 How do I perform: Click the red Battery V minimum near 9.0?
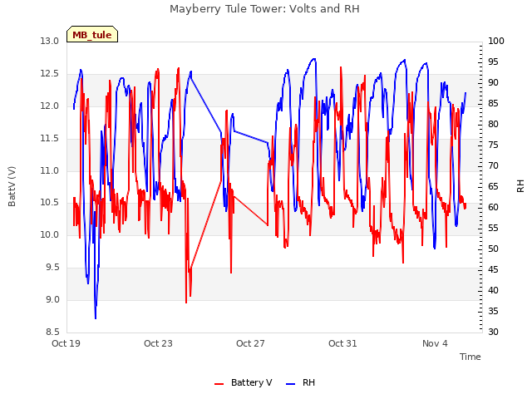[186, 302]
